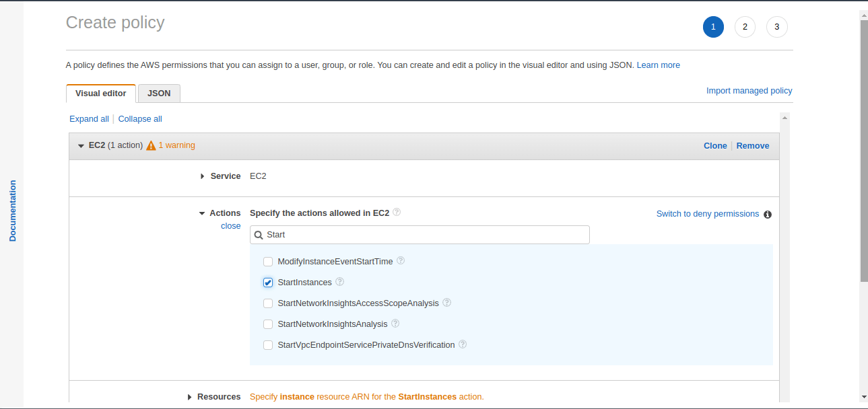Open help icon for StartNetworkInsightsAnalysis
This screenshot has width=868, height=409.
pos(395,324)
